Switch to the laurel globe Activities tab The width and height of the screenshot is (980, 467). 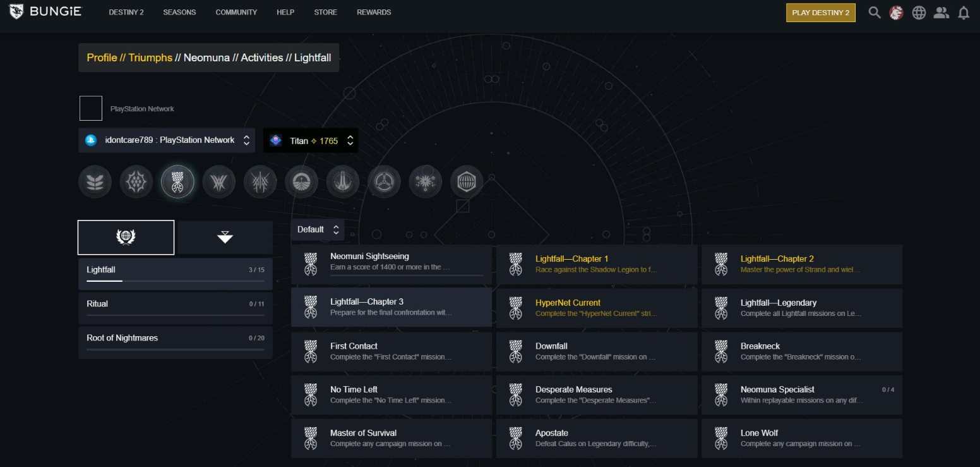point(126,237)
